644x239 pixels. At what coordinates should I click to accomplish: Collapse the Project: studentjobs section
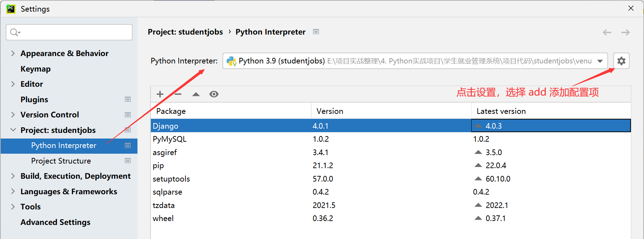pos(13,130)
